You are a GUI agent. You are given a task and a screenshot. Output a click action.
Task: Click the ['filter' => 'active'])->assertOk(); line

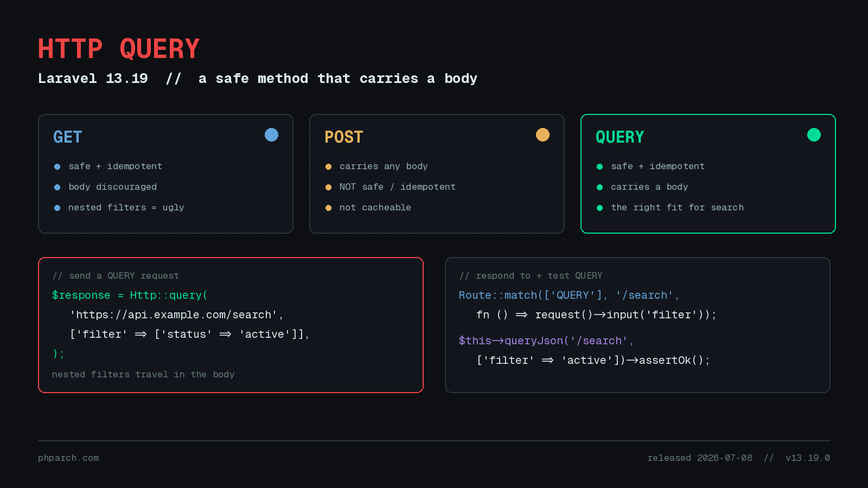pos(593,361)
